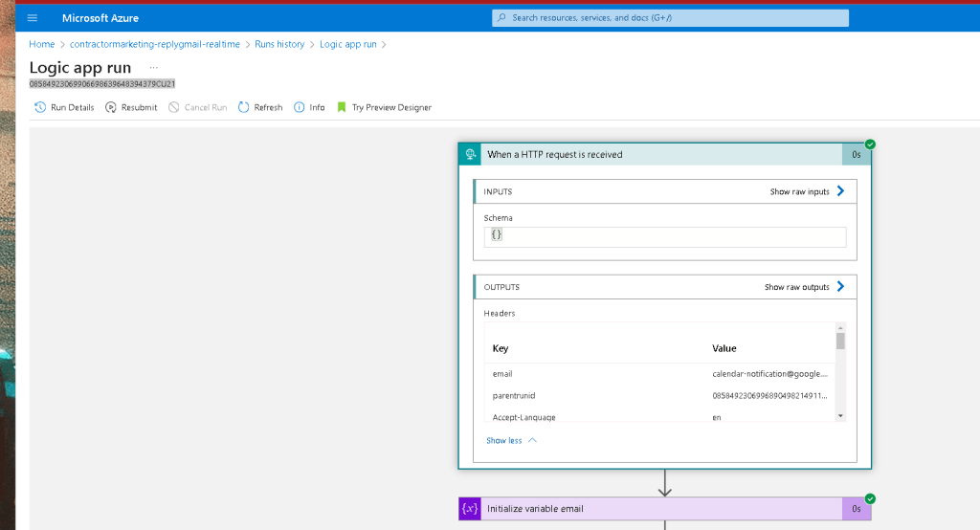Click the HTTP request trigger icon
980x530 pixels.
(x=470, y=154)
